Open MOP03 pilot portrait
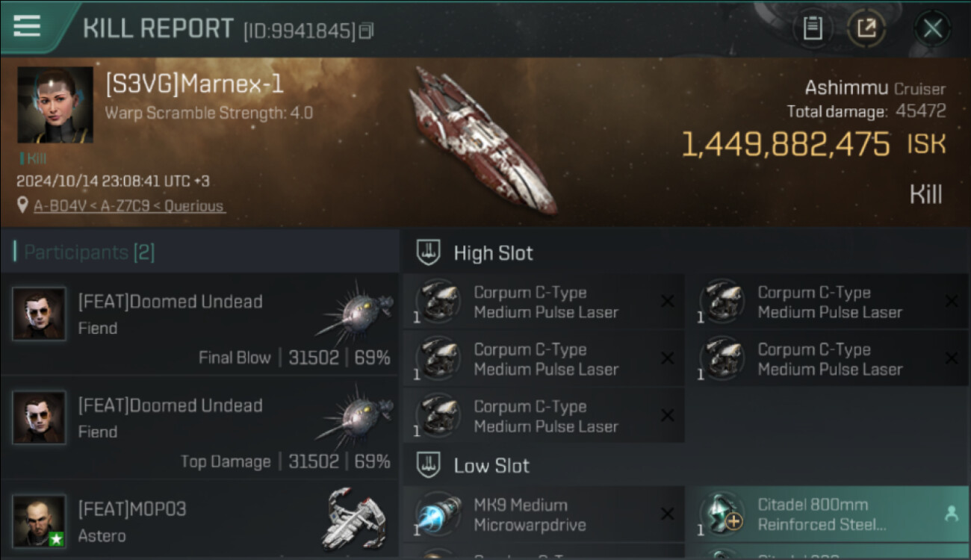This screenshot has width=971, height=560. pyautogui.click(x=39, y=521)
